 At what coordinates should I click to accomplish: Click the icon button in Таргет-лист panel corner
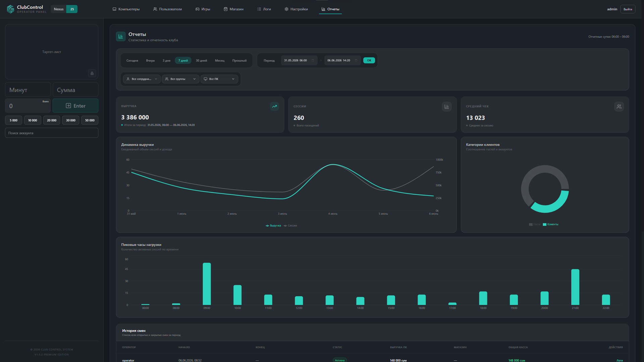(x=92, y=73)
